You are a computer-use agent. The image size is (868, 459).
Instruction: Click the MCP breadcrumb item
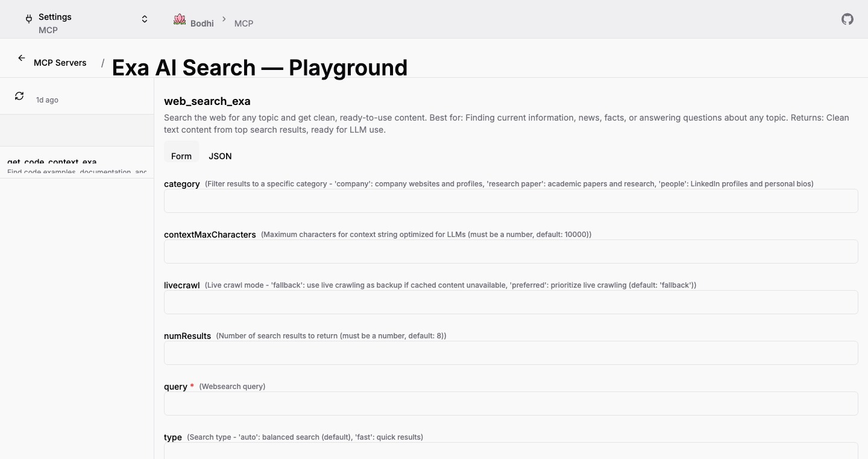[244, 24]
